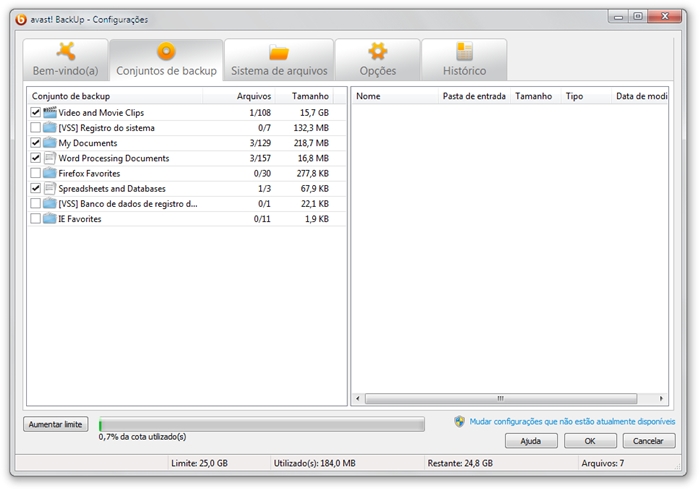The width and height of the screenshot is (700, 490).
Task: Click the Firefox Favorites folder icon
Action: [50, 173]
